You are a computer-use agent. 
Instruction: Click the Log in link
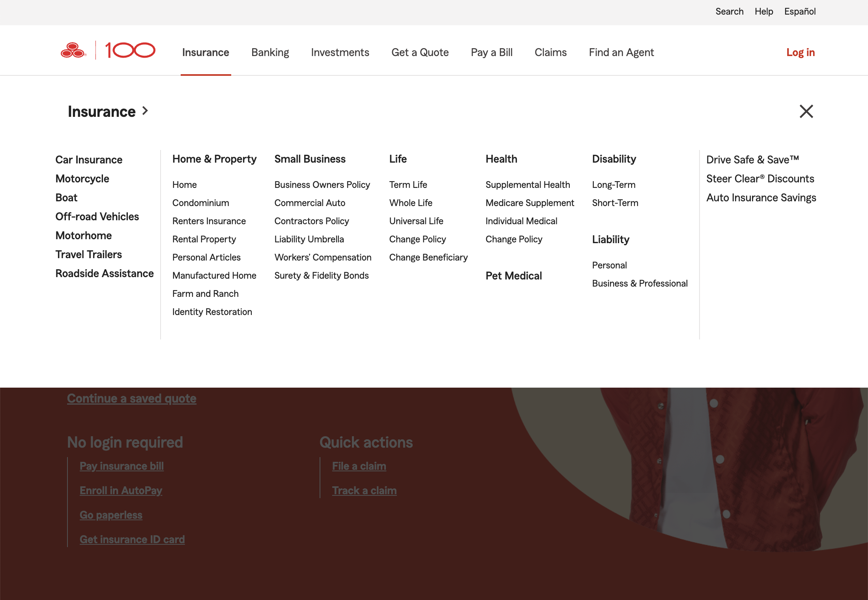click(801, 52)
